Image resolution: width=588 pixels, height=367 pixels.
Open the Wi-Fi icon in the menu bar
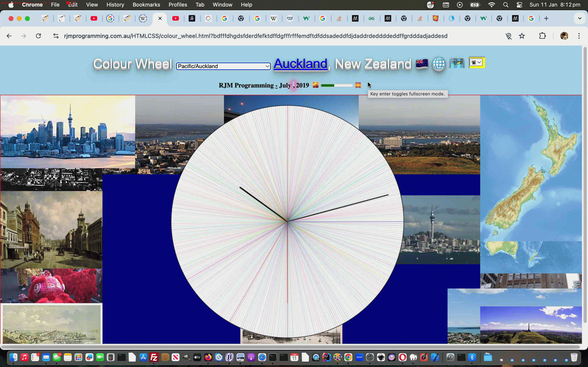click(x=491, y=5)
